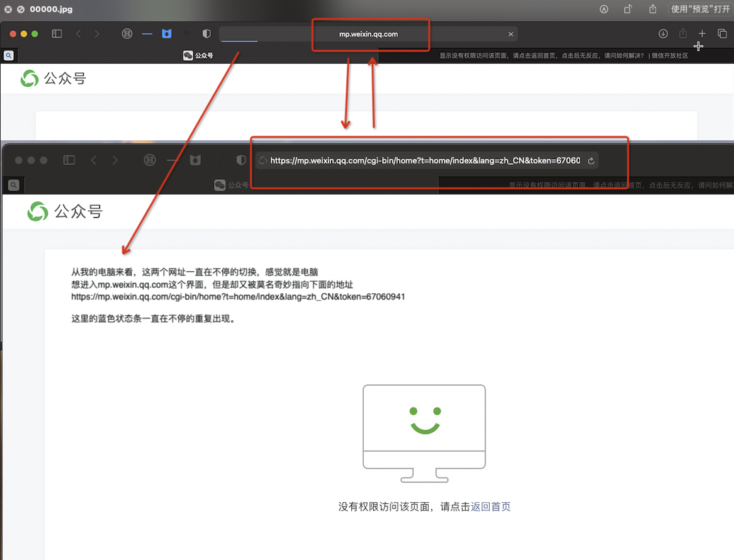This screenshot has width=734, height=560.
Task: Reload page in lower Safari address bar
Action: pyautogui.click(x=590, y=160)
